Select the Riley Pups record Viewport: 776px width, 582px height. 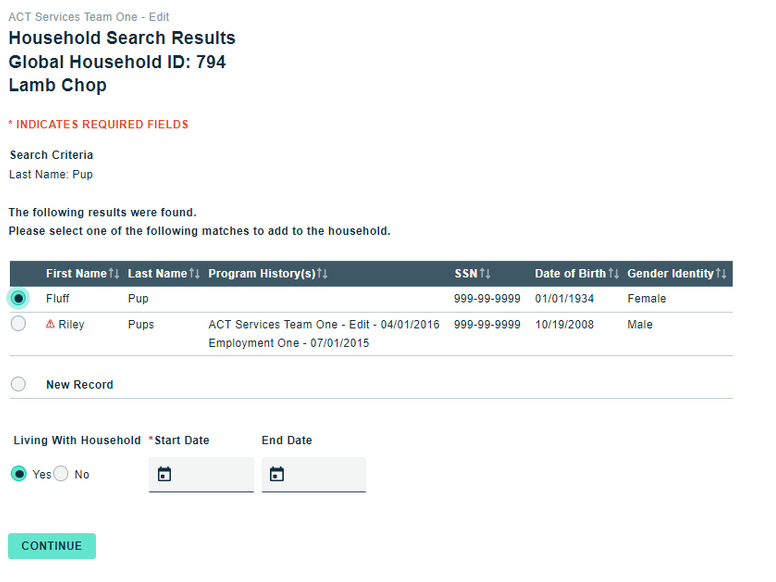click(18, 324)
